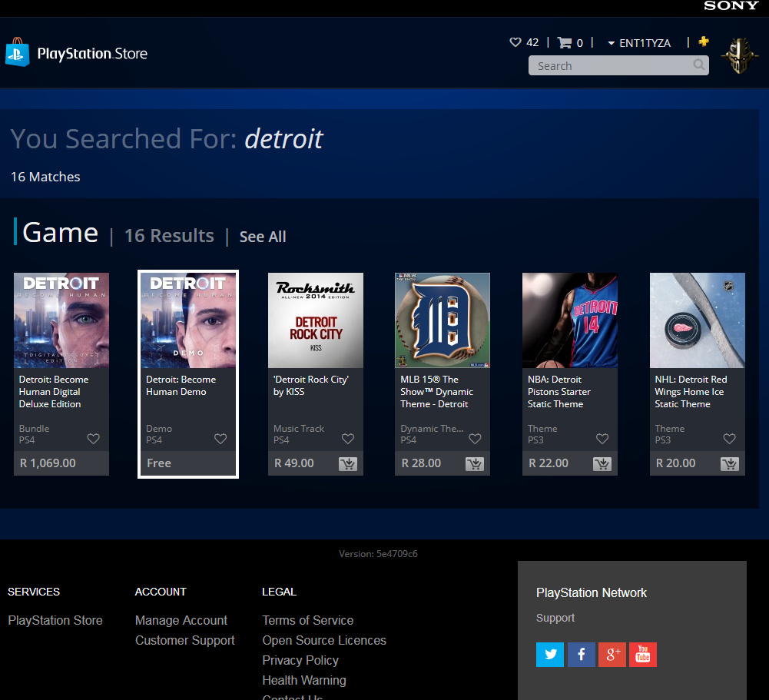769x700 pixels.
Task: Wishlist MLB 15 The Show Dynamic Theme heart
Action: pos(475,439)
